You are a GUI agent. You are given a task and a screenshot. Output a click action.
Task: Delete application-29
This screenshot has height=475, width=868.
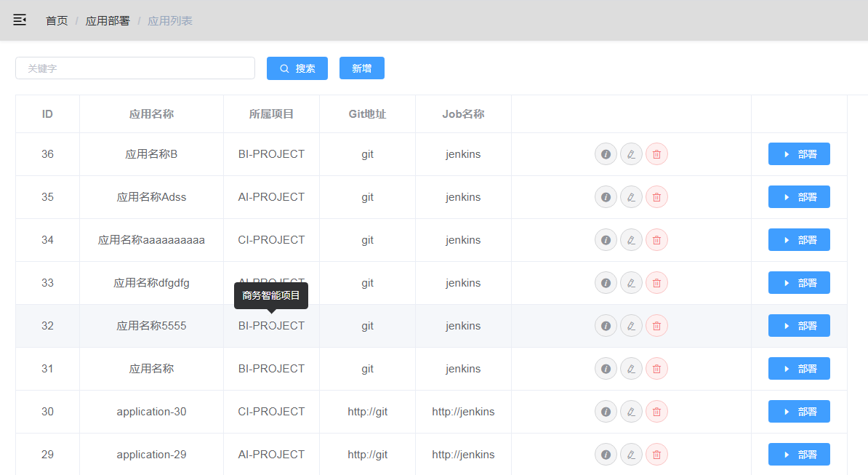tap(656, 455)
